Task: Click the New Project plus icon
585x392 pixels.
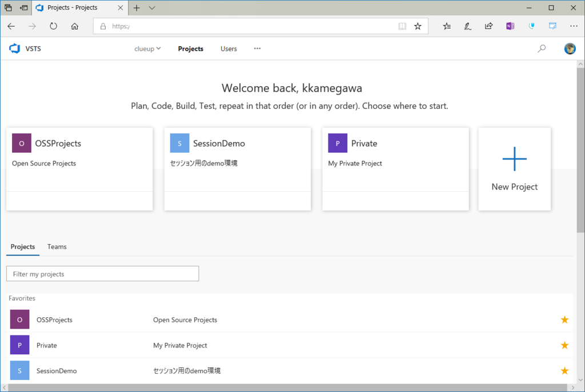Action: pos(515,159)
